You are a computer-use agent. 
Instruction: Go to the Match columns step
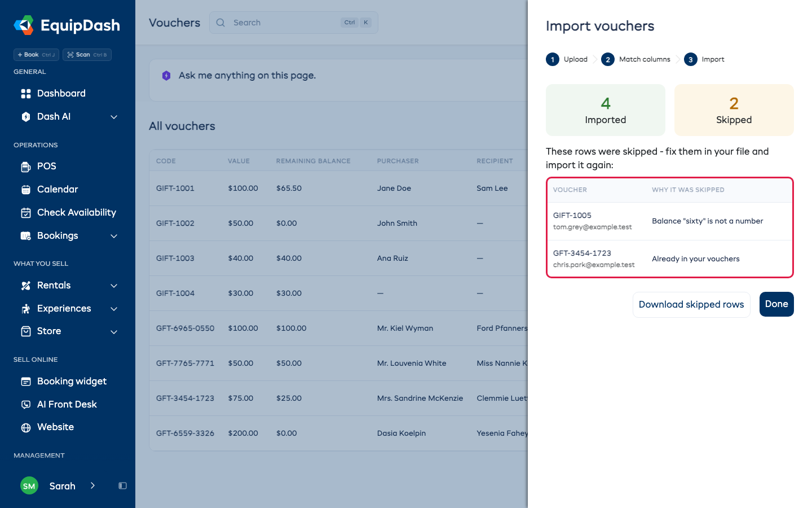pyautogui.click(x=636, y=59)
